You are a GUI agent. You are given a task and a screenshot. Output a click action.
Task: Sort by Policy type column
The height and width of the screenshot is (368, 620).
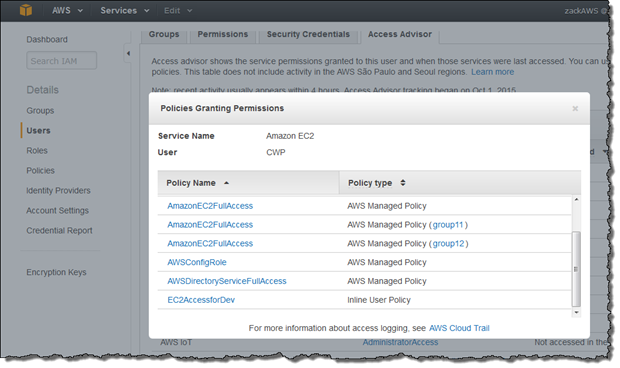403,183
